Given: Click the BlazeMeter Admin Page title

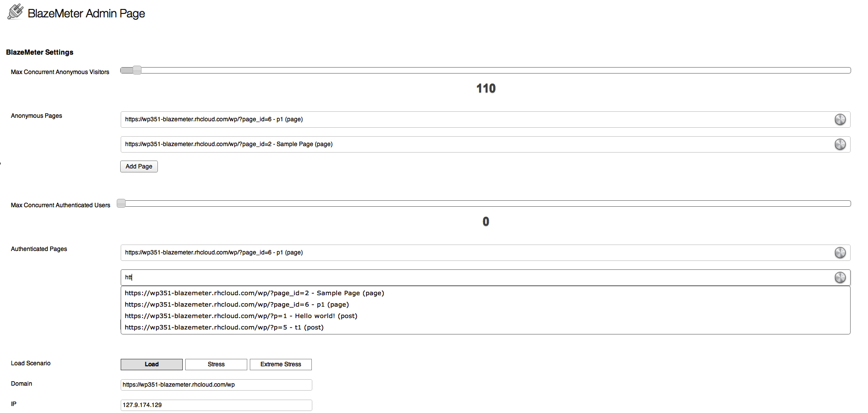Looking at the screenshot, I should (x=86, y=13).
